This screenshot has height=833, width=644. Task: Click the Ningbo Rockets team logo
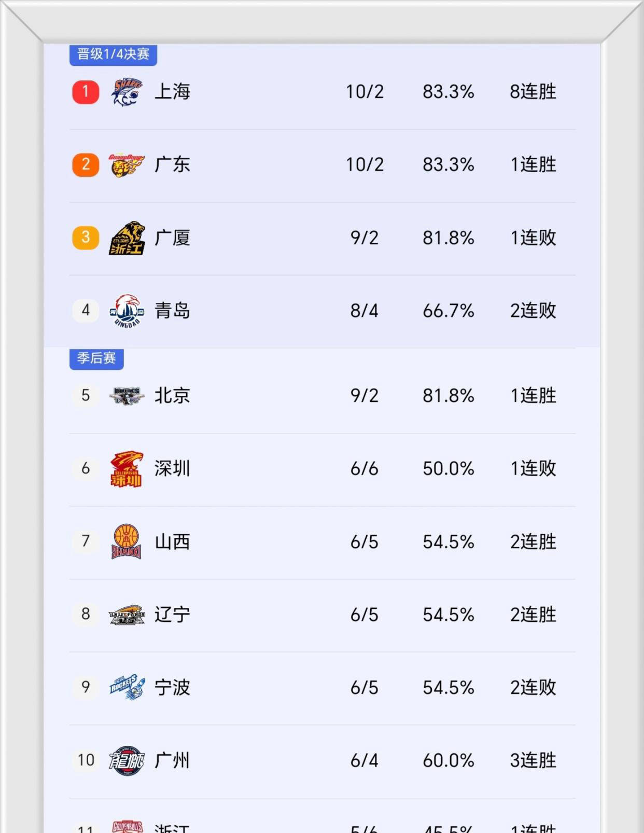pyautogui.click(x=127, y=687)
